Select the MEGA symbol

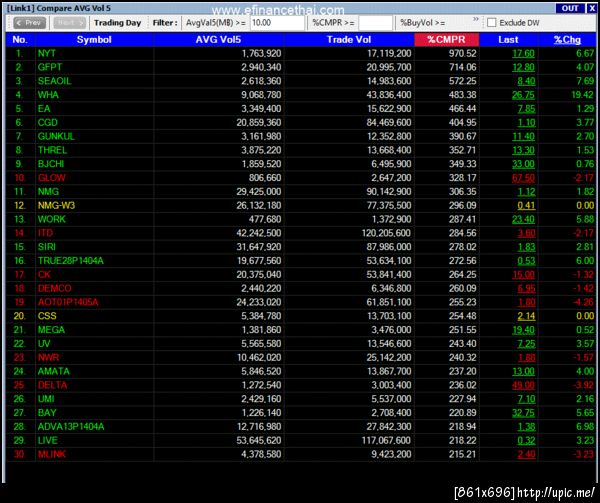click(x=51, y=330)
